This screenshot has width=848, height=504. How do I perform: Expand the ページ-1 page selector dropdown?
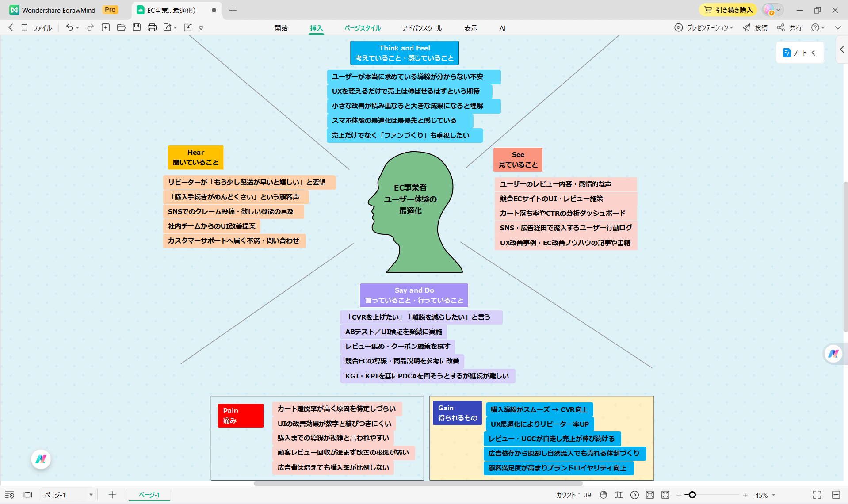[x=91, y=495]
